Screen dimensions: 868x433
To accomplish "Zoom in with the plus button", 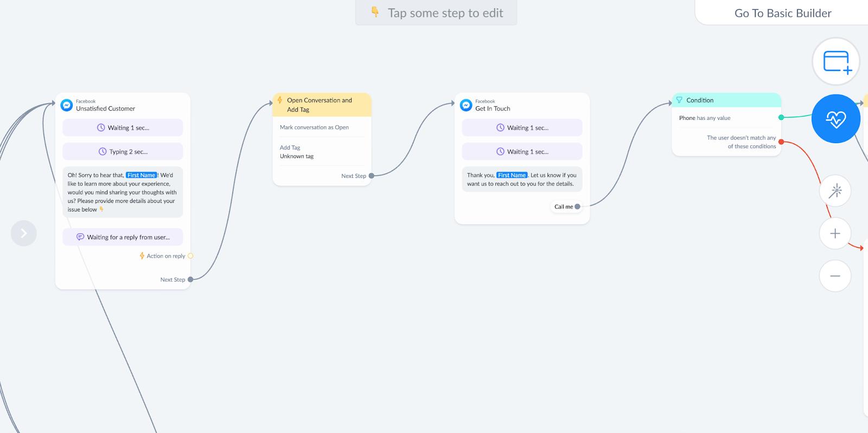I will pyautogui.click(x=835, y=233).
